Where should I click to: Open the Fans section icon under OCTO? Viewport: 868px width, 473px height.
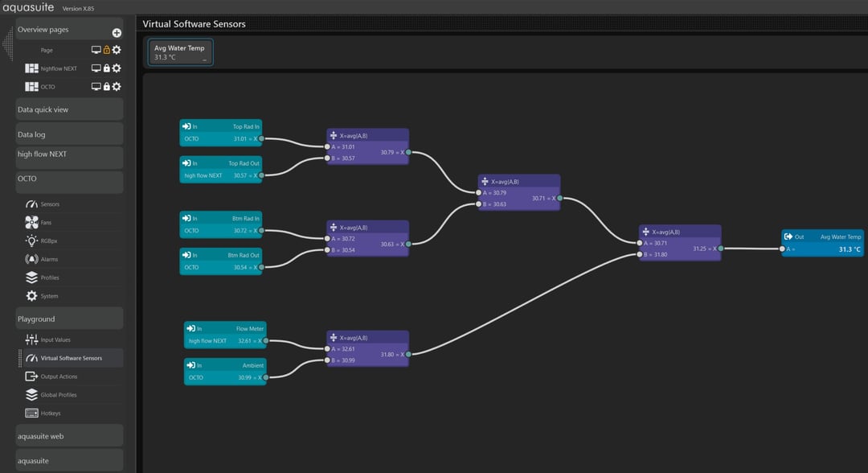(31, 223)
